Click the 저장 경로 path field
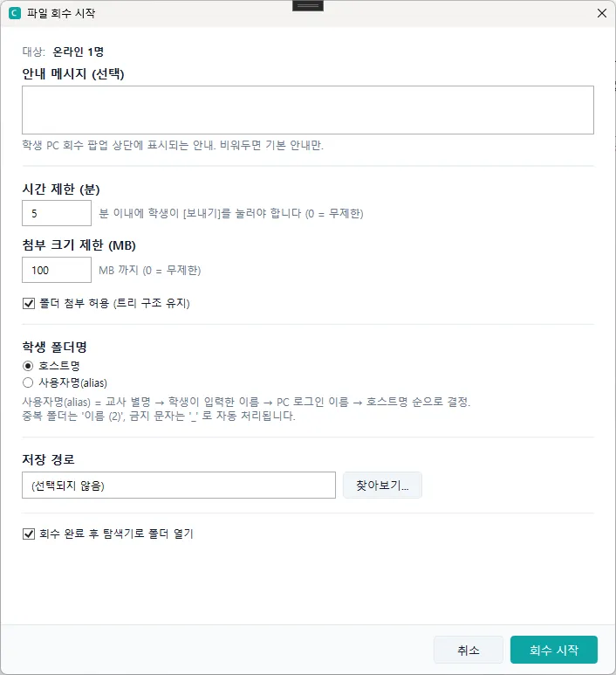Image resolution: width=616 pixels, height=675 pixels. click(179, 486)
